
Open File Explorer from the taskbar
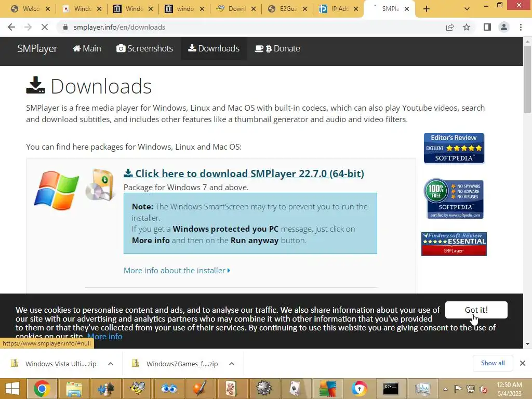74,389
